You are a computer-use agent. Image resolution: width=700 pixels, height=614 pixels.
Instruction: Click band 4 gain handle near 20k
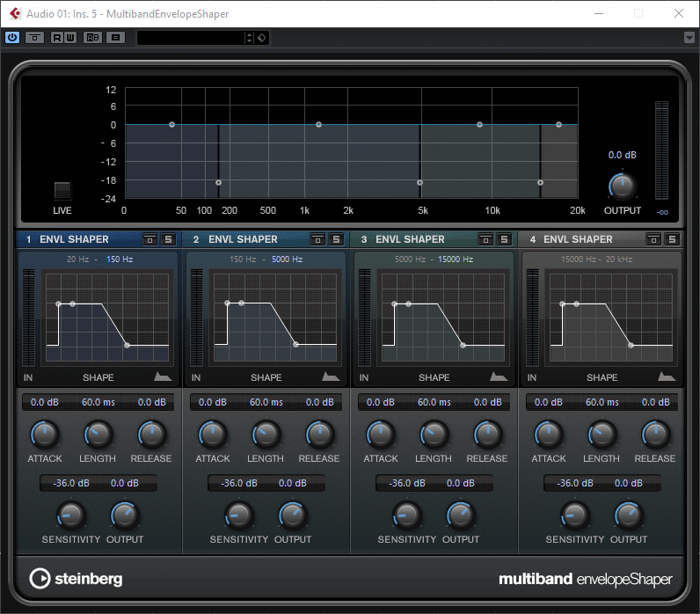pos(558,125)
